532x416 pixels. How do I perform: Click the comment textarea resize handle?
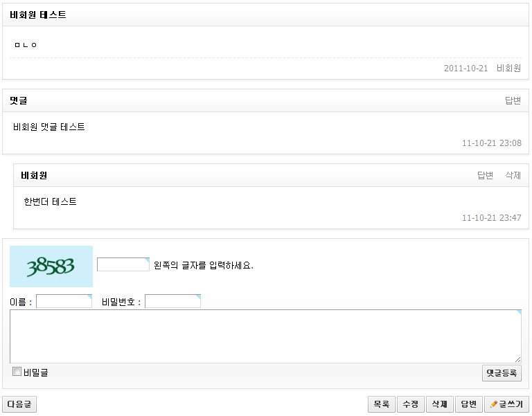(x=517, y=359)
